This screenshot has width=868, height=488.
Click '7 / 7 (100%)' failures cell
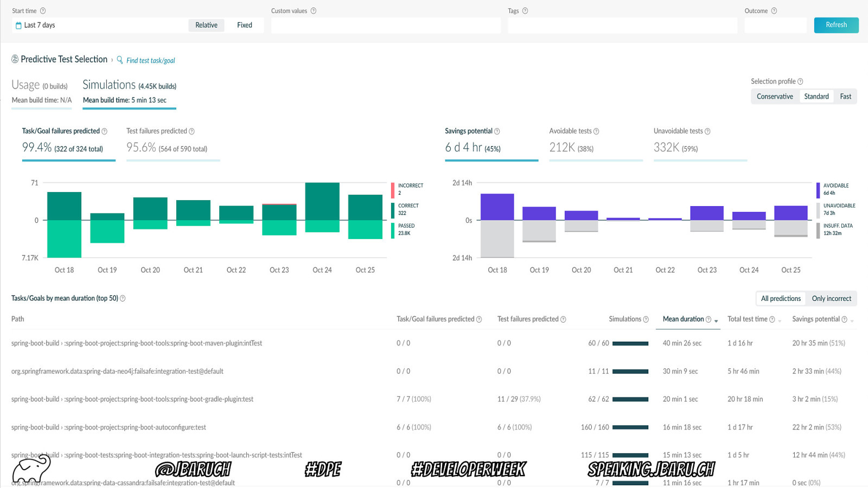[x=414, y=399]
